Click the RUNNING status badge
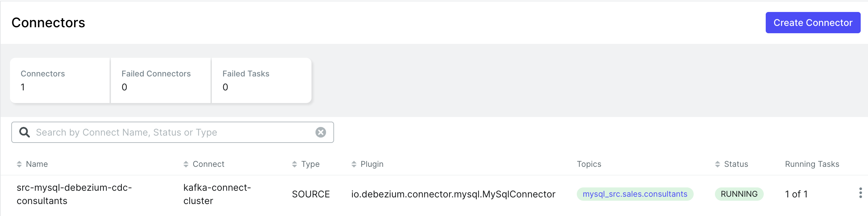This screenshot has width=868, height=216. [739, 194]
